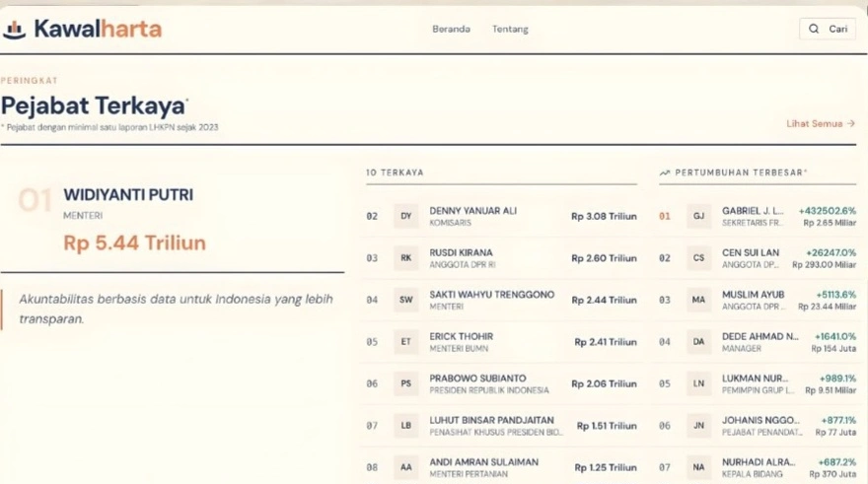Select Dede Ahmad N... growth entry

click(758, 342)
